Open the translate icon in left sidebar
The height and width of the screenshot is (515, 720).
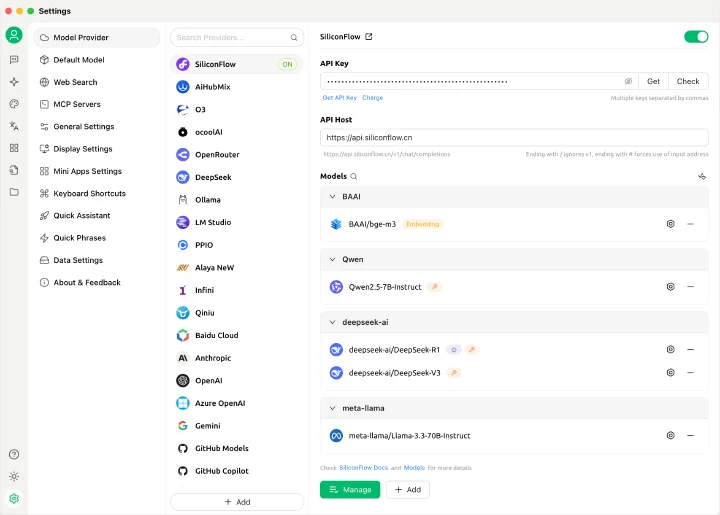click(x=14, y=126)
